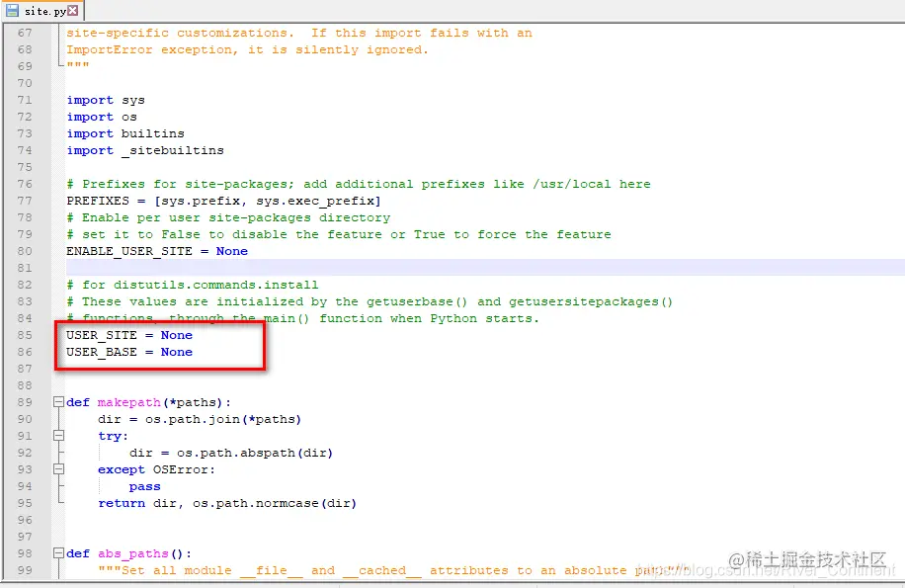905x588 pixels.
Task: Click the '# set it to False' comment line
Action: click(x=339, y=234)
